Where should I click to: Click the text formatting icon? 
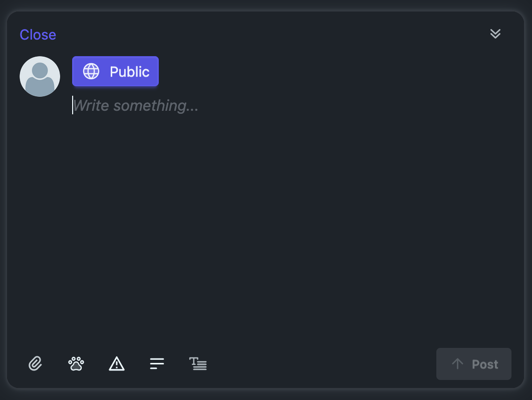click(x=198, y=363)
